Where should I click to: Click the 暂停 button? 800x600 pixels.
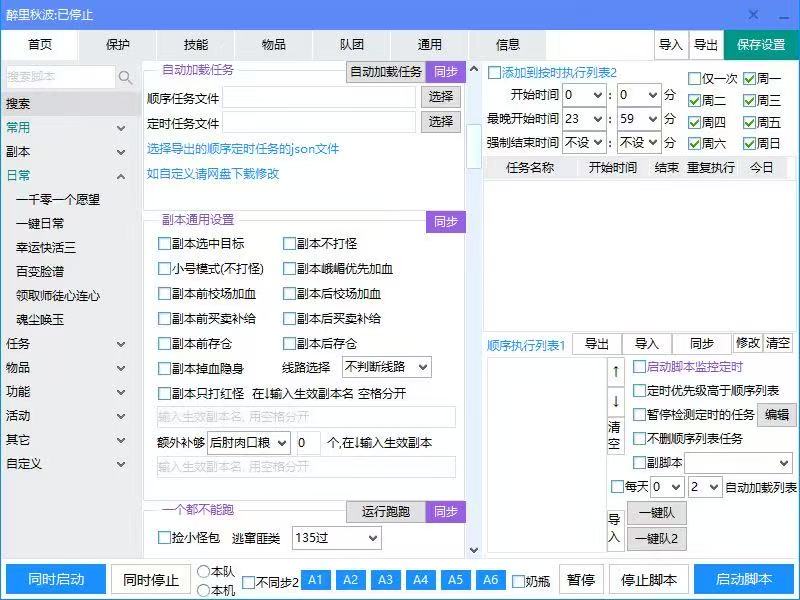click(581, 580)
